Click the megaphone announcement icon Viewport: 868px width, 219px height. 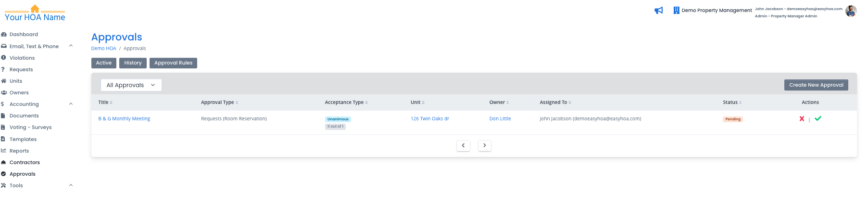tap(658, 11)
